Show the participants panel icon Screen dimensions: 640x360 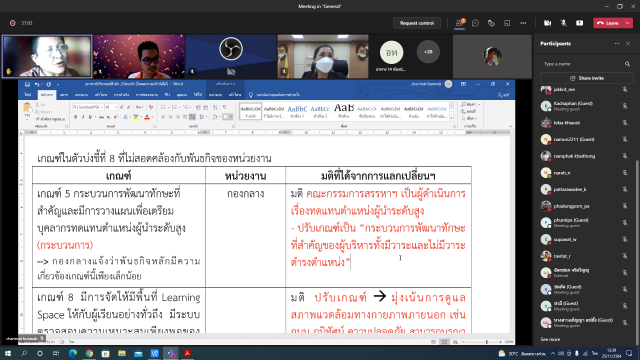point(460,23)
